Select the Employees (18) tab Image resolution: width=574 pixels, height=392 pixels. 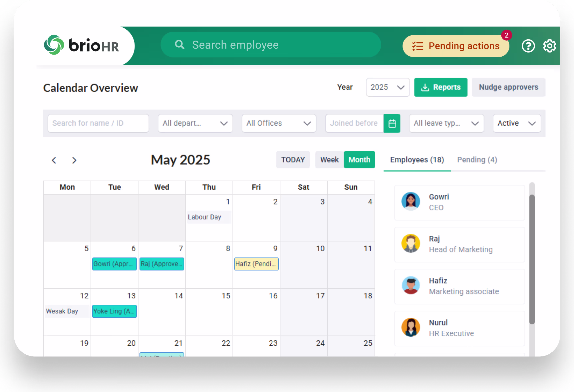coord(417,160)
